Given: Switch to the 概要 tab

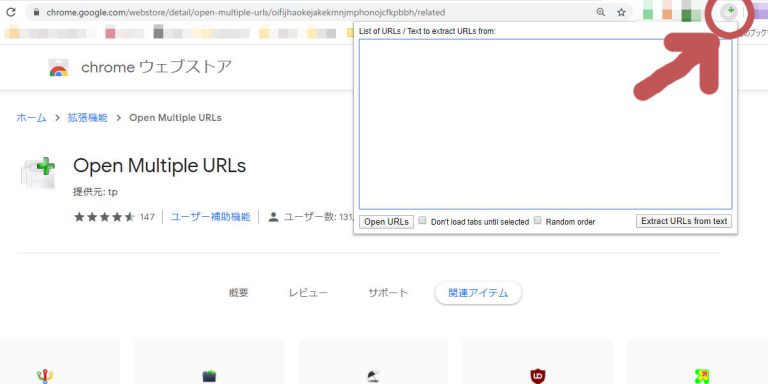Looking at the screenshot, I should click(x=239, y=293).
